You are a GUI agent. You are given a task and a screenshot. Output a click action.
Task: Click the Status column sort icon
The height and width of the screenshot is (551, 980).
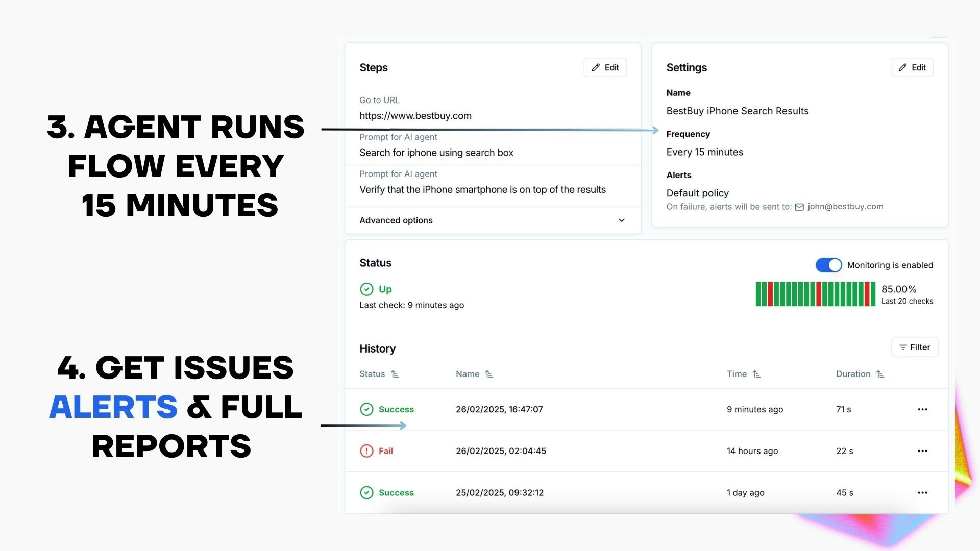pos(395,374)
